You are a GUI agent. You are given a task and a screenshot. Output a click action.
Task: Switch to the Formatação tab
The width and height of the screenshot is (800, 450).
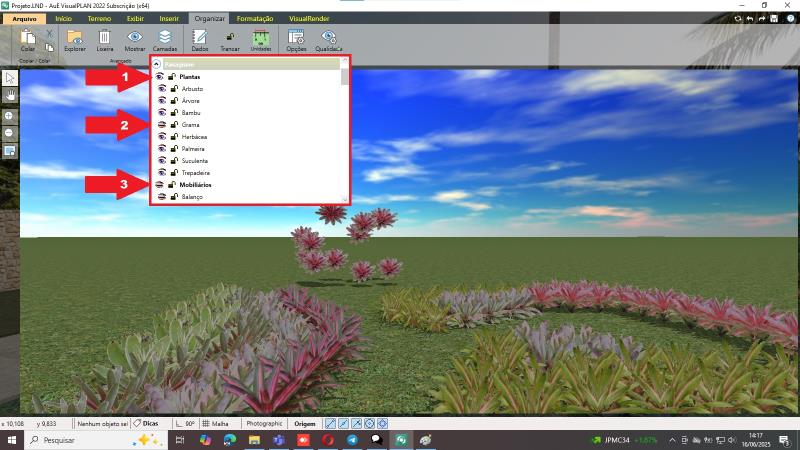(x=255, y=19)
